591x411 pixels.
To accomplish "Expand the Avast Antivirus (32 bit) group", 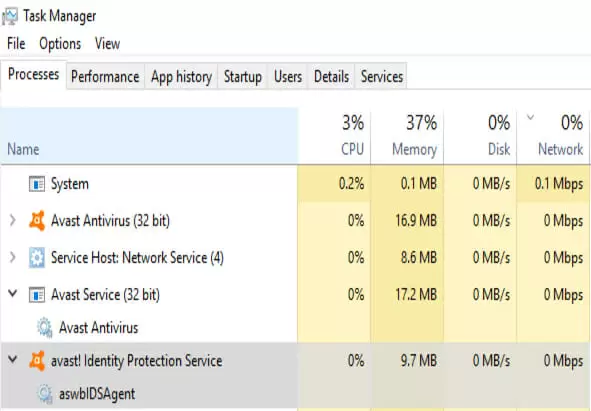I will tap(12, 221).
